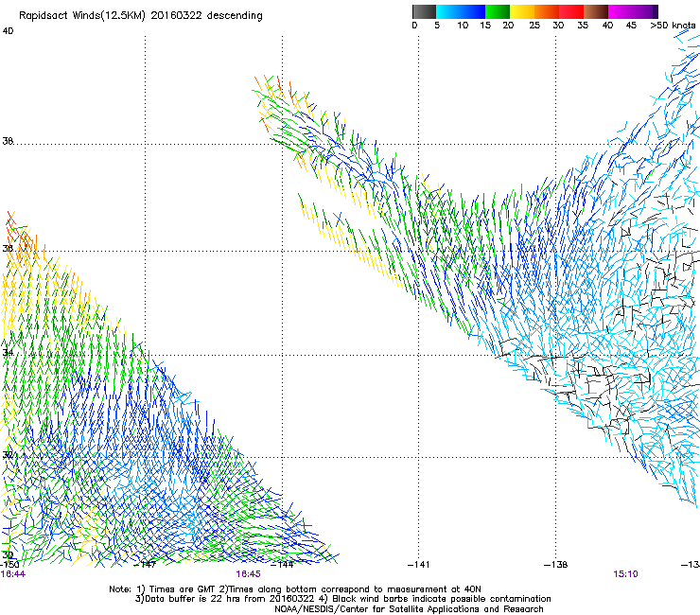Click the longitude label '-141'
Screen dimensions: 700x615
(x=419, y=565)
